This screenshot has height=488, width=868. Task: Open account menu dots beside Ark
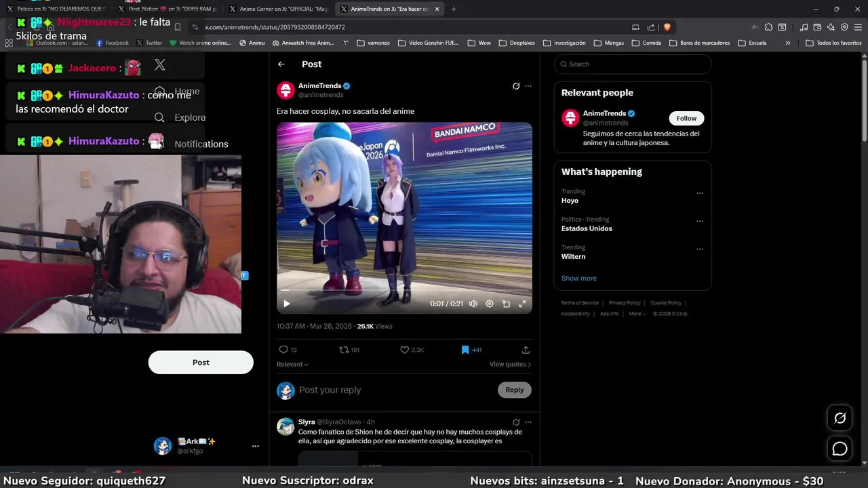pyautogui.click(x=255, y=446)
